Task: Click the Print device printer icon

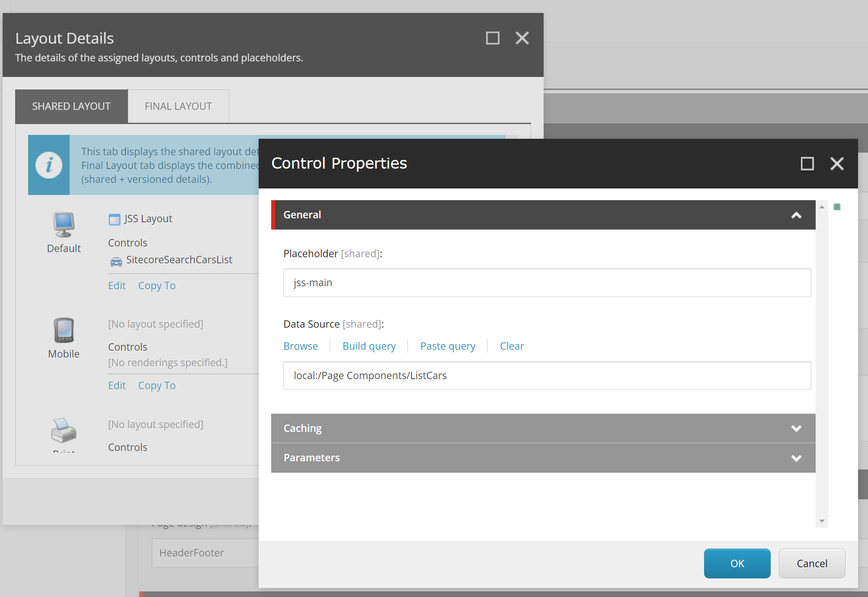Action: point(64,431)
